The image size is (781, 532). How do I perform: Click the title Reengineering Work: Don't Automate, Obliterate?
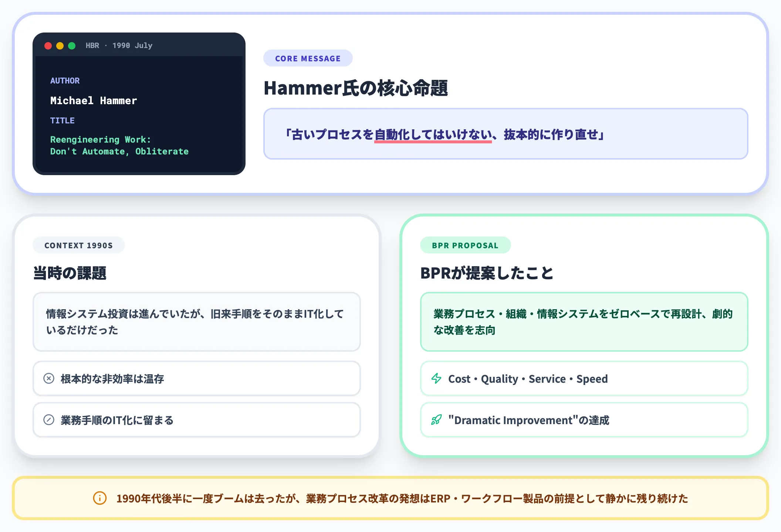click(119, 146)
